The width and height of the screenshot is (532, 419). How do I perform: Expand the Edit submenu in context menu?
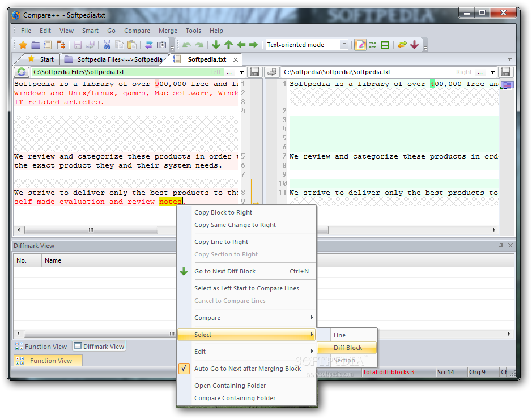(x=247, y=352)
